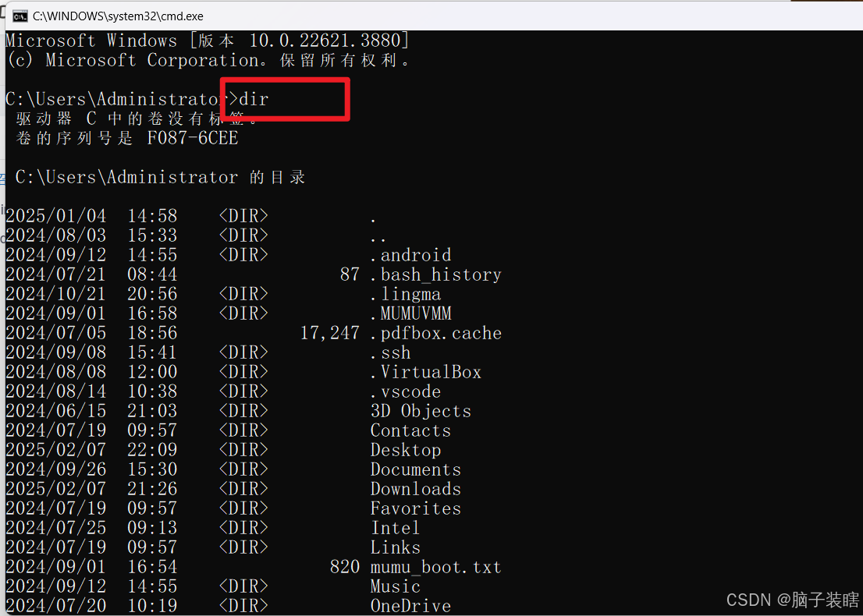Click the highlighted dir command
Viewport: 863px width, 616px height.
click(250, 99)
